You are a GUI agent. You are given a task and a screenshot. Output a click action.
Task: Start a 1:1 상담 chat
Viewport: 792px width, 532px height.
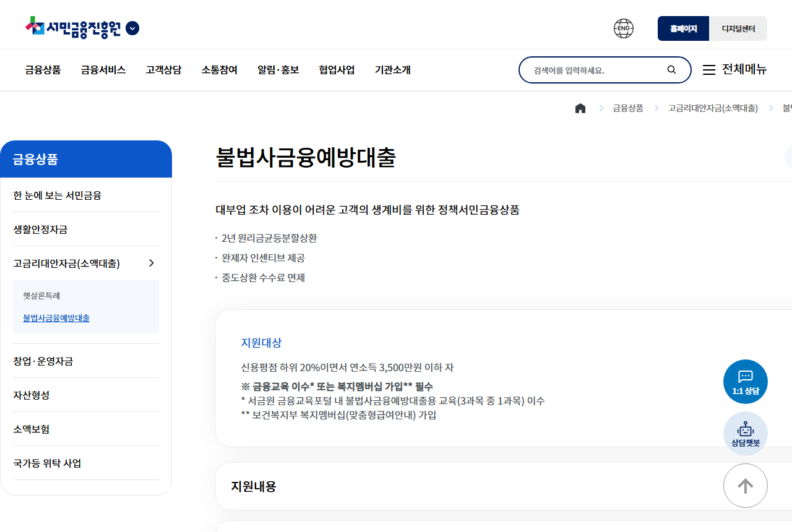[746, 382]
